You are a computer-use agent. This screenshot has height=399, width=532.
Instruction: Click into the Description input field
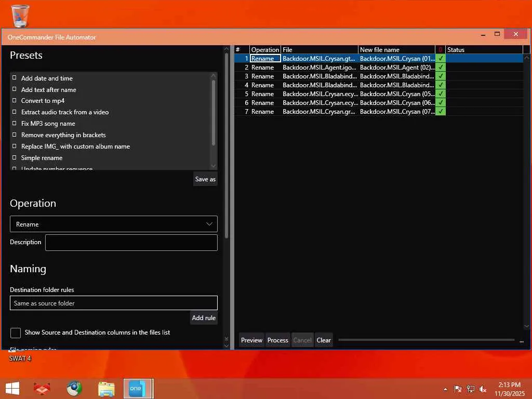131,243
